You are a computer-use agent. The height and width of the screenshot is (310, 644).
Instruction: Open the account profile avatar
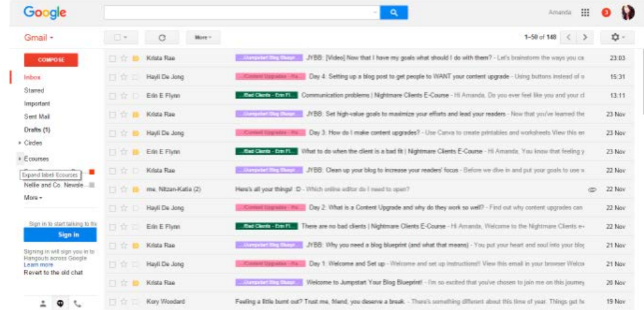pyautogui.click(x=628, y=13)
